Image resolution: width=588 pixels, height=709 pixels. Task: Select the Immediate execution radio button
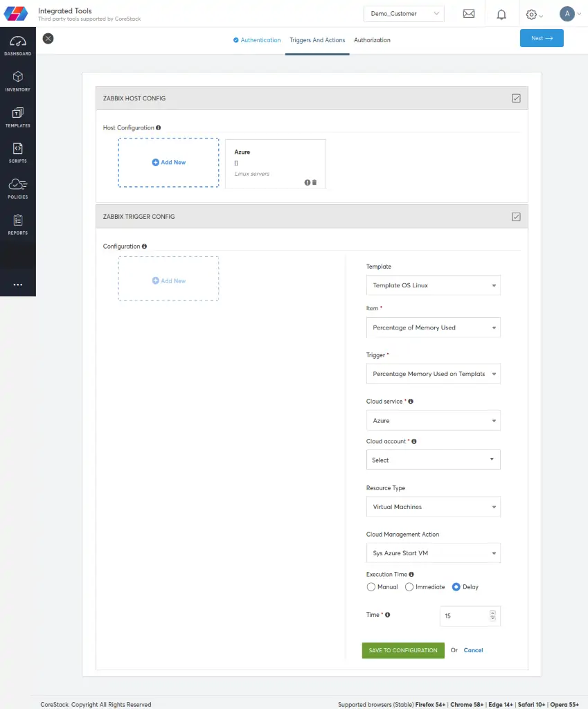pyautogui.click(x=409, y=587)
